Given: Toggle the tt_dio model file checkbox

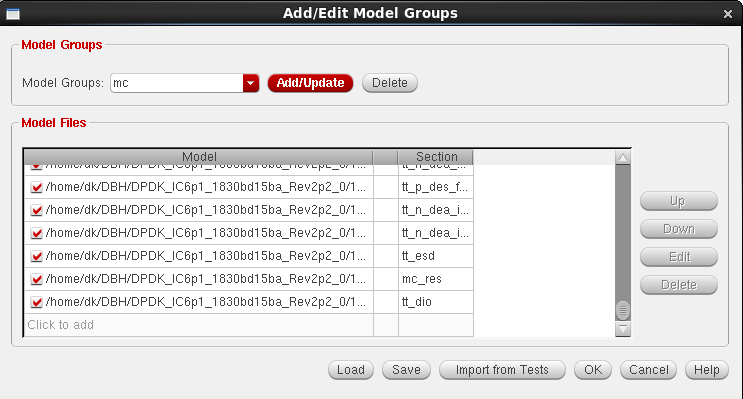Looking at the screenshot, I should pyautogui.click(x=36, y=302).
